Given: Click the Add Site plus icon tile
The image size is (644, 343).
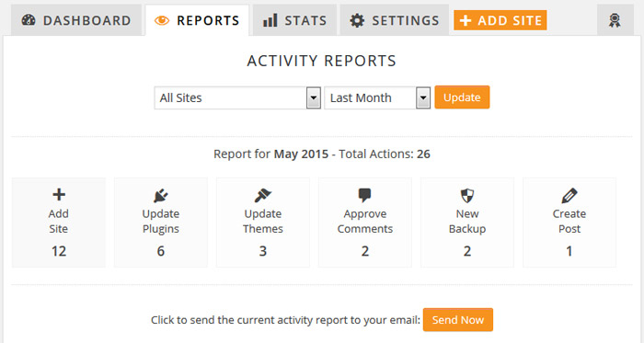Looking at the screenshot, I should coord(59,223).
